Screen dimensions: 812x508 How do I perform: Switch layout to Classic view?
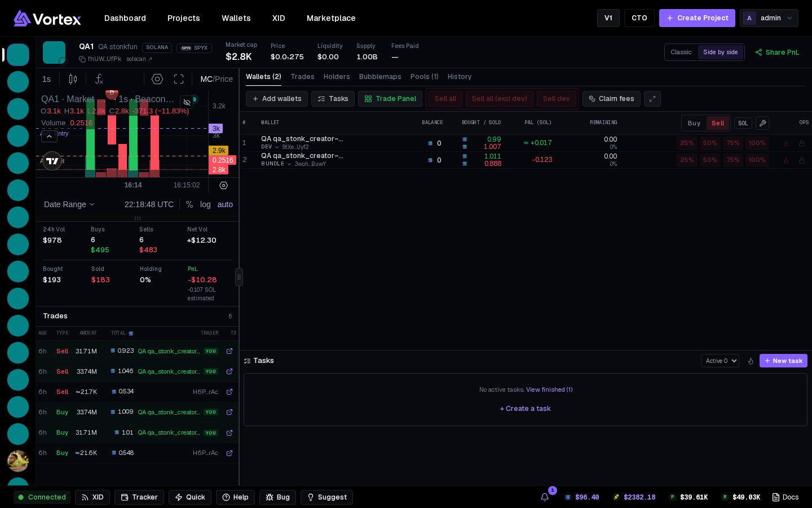pyautogui.click(x=681, y=52)
